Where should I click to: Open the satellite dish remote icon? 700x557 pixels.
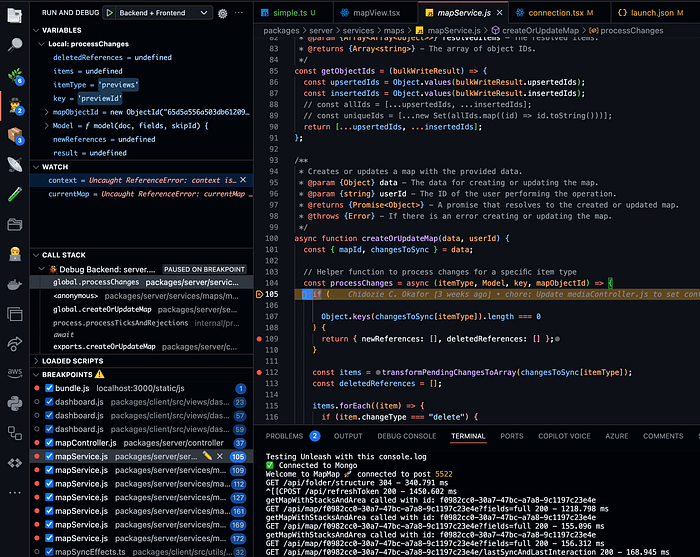coord(15,165)
